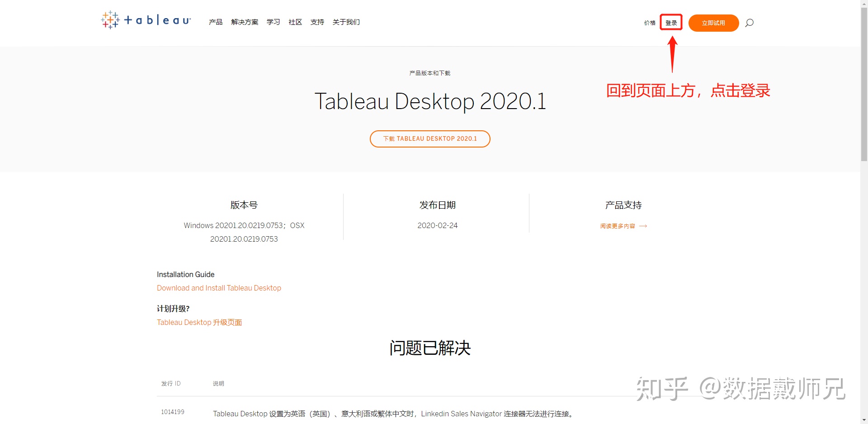Click the 价格 link

click(x=650, y=23)
